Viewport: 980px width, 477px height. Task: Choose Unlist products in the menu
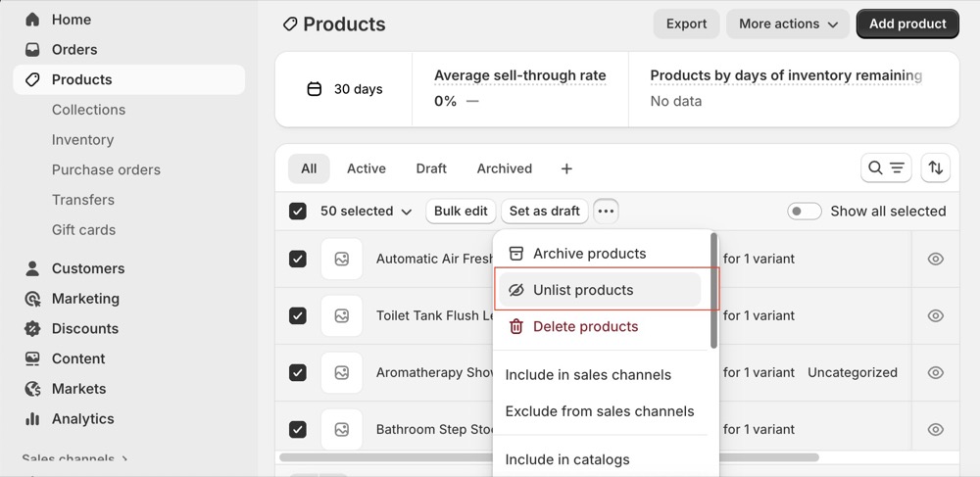pos(600,290)
